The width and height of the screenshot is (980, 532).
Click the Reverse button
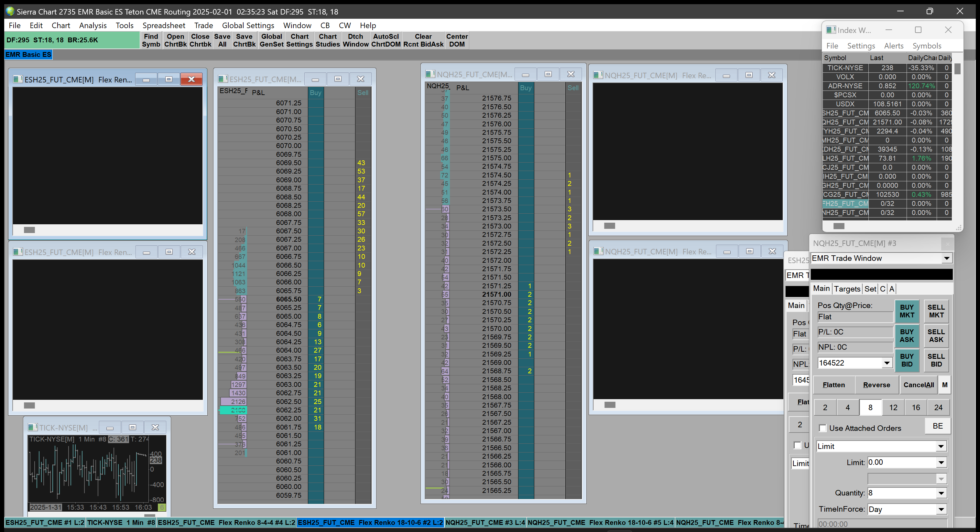pyautogui.click(x=877, y=385)
